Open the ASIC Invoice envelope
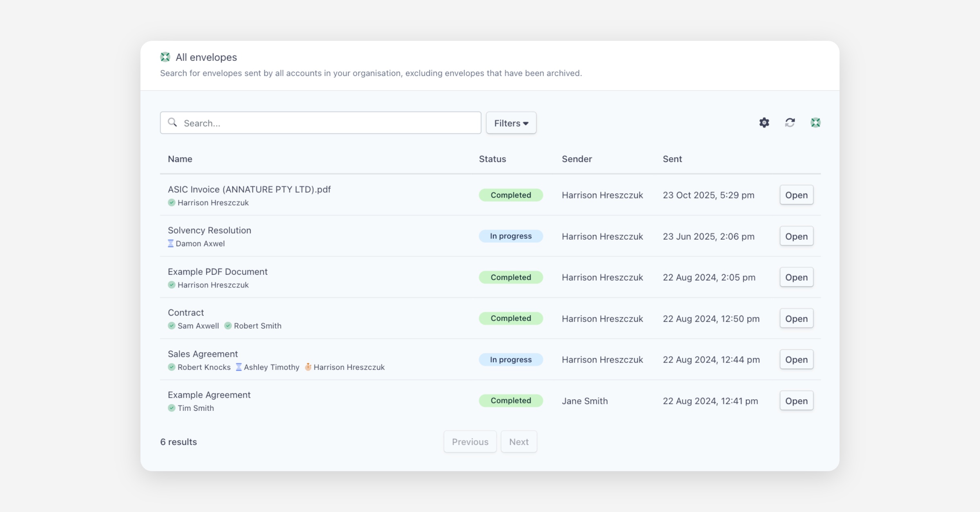Viewport: 980px width, 512px height. coord(796,195)
